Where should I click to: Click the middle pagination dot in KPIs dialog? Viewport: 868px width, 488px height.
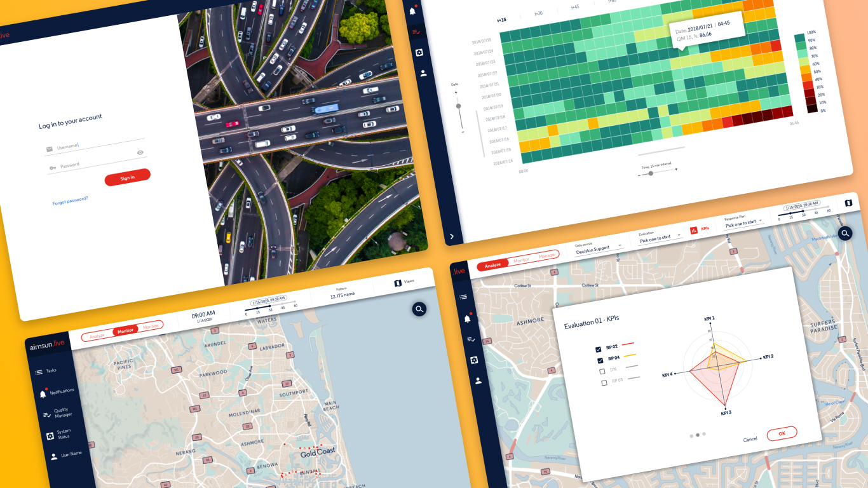tap(697, 435)
